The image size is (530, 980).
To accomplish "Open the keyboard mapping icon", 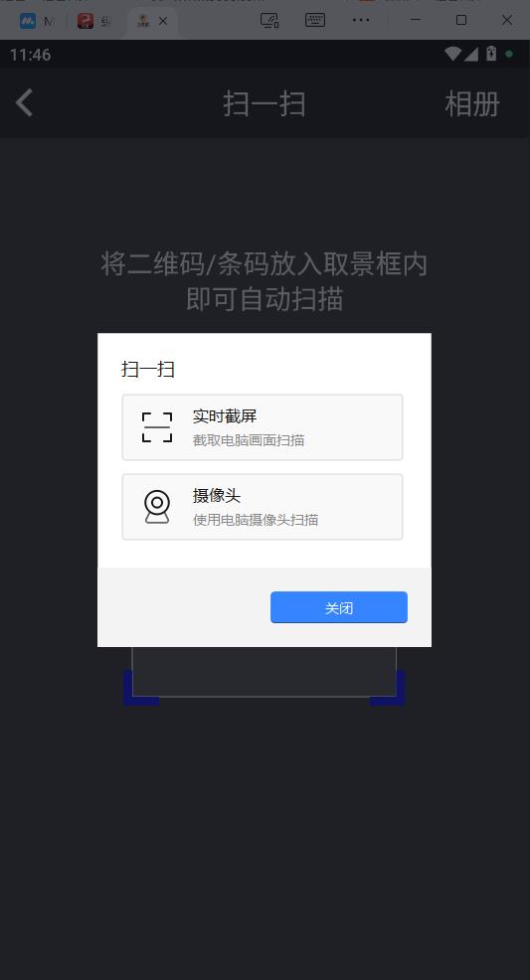I will [x=315, y=20].
